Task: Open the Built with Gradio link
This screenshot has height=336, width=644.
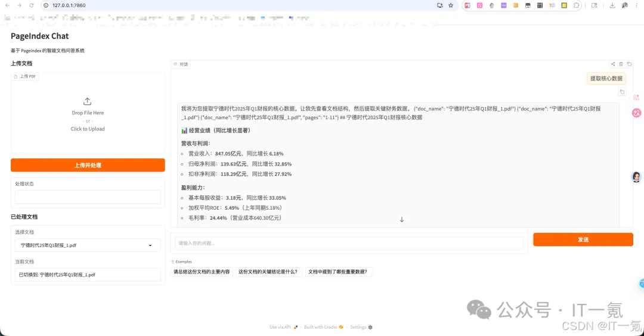Action: (324, 327)
